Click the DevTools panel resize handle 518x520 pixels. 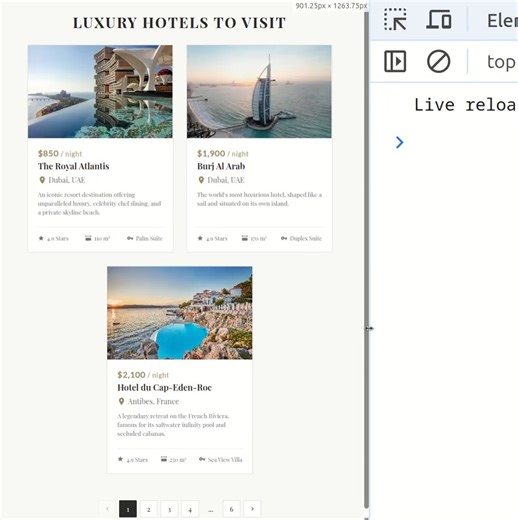(x=369, y=328)
